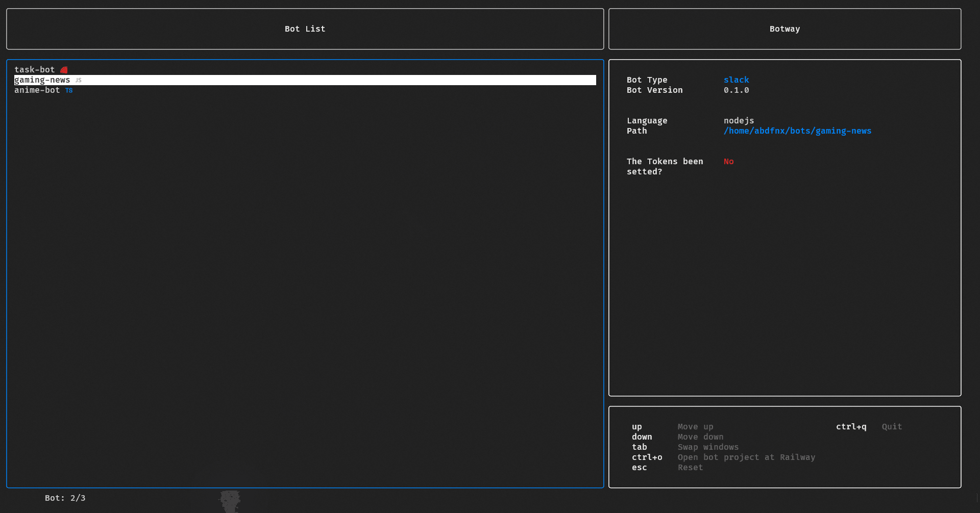Screen dimensions: 980x513
Task: Click the Bot List panel header
Action: click(x=305, y=29)
